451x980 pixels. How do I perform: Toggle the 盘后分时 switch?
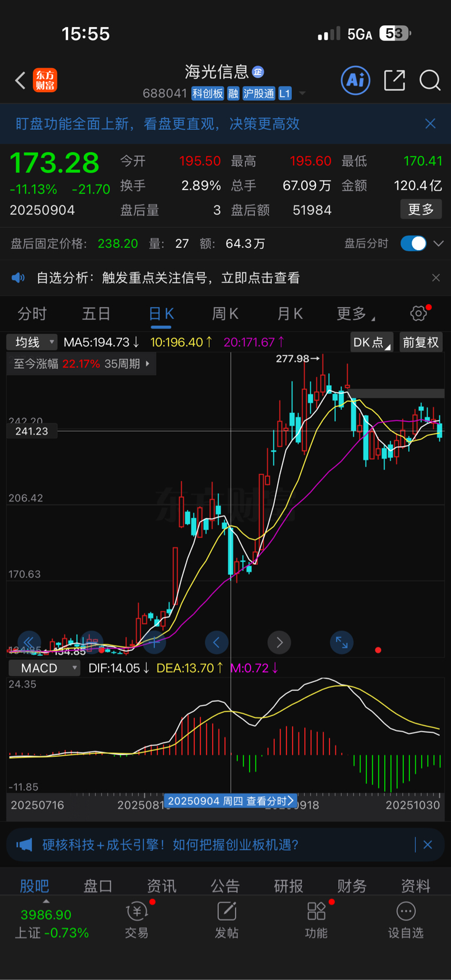pos(413,243)
